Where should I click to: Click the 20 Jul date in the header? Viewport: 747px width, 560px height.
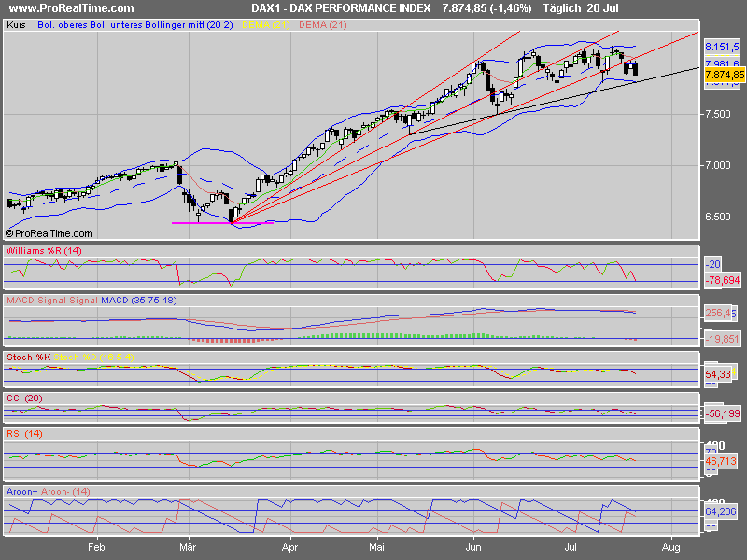pos(602,8)
